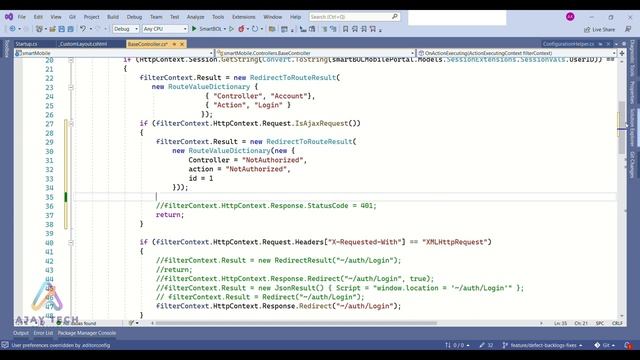Click the status bar message icon at left
640x360 pixels.
tap(5, 345)
